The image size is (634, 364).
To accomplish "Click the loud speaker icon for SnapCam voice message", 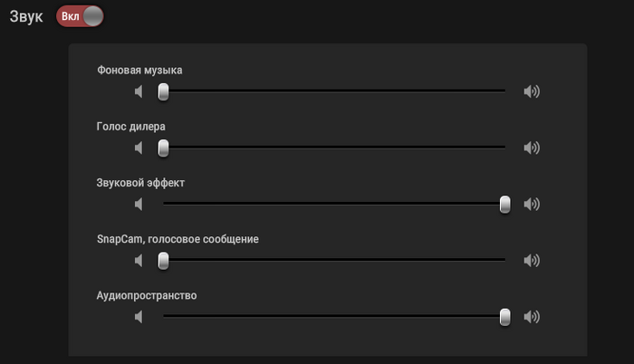I will pos(532,261).
